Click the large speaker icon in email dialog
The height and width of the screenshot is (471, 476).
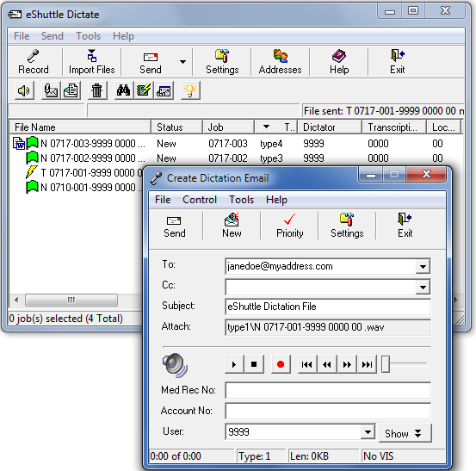175,365
